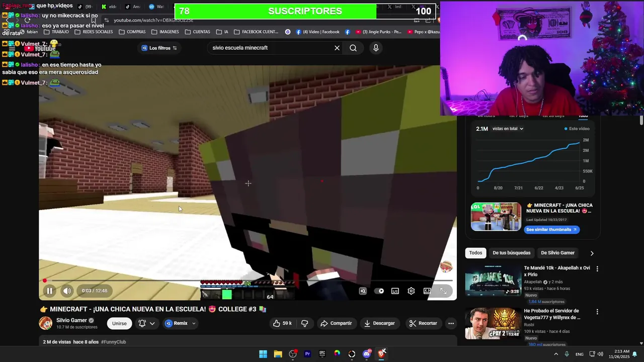Open the IA bookmarks folder
Image resolution: width=644 pixels, height=362 pixels.
click(222, 32)
